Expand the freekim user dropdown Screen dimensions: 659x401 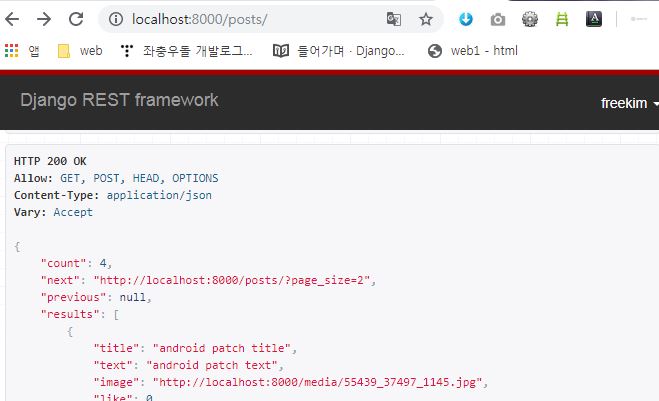pyautogui.click(x=629, y=103)
